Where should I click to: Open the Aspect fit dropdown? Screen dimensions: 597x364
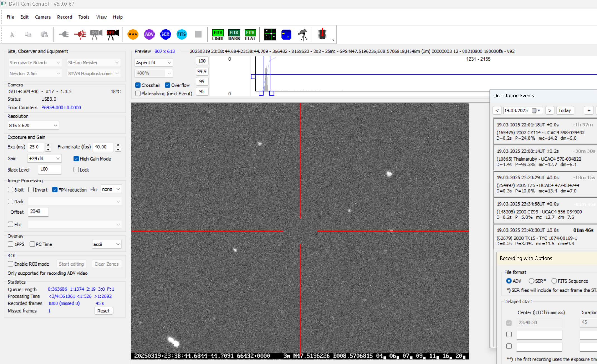coord(154,62)
